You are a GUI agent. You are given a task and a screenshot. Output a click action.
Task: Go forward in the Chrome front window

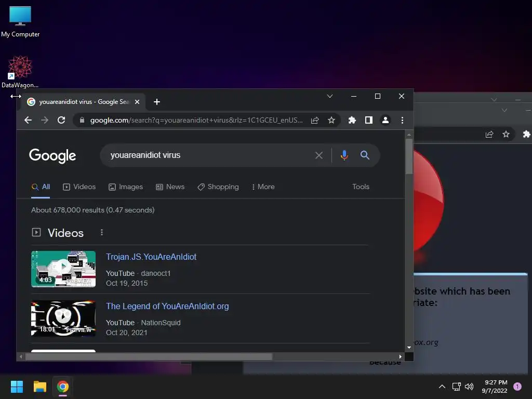(45, 120)
